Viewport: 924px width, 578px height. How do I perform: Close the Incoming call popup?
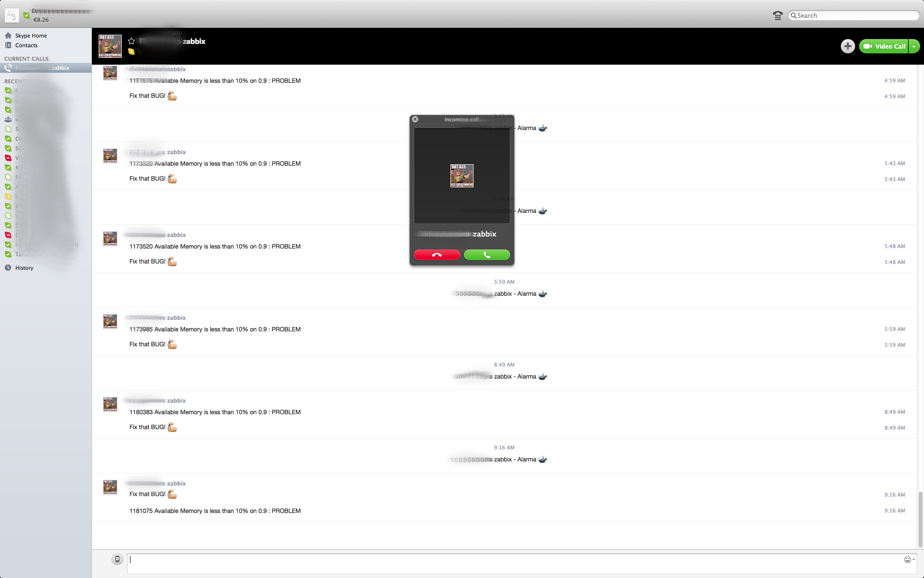tap(415, 119)
